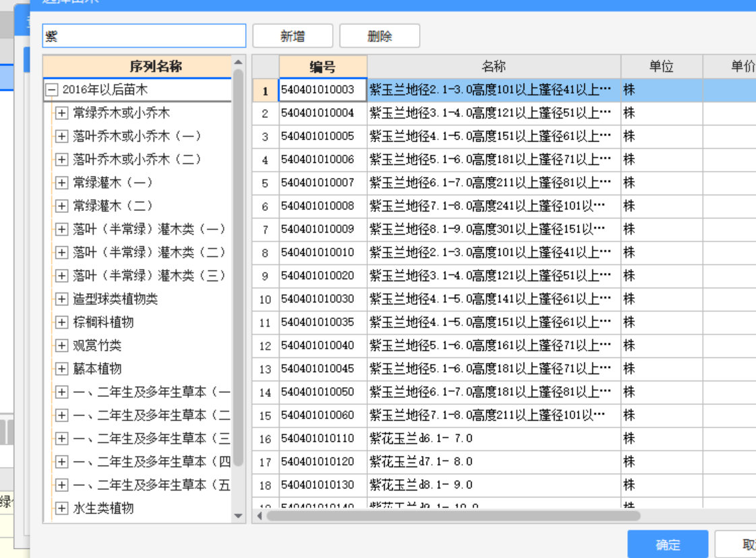Image resolution: width=756 pixels, height=558 pixels.
Task: Select the 紫花玉兰d8.1- 9.0 name cell
Action: [x=494, y=485]
